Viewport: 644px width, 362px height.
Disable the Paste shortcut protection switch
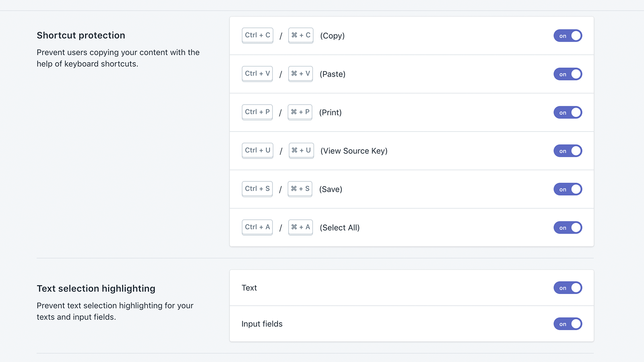[x=568, y=74]
